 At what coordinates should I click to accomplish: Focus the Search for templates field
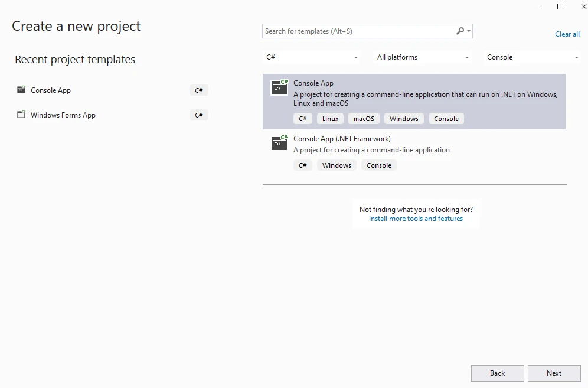pyautogui.click(x=357, y=31)
